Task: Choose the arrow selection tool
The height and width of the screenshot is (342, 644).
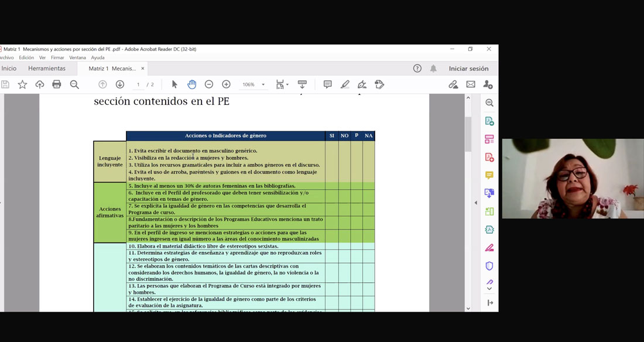Action: click(x=174, y=85)
